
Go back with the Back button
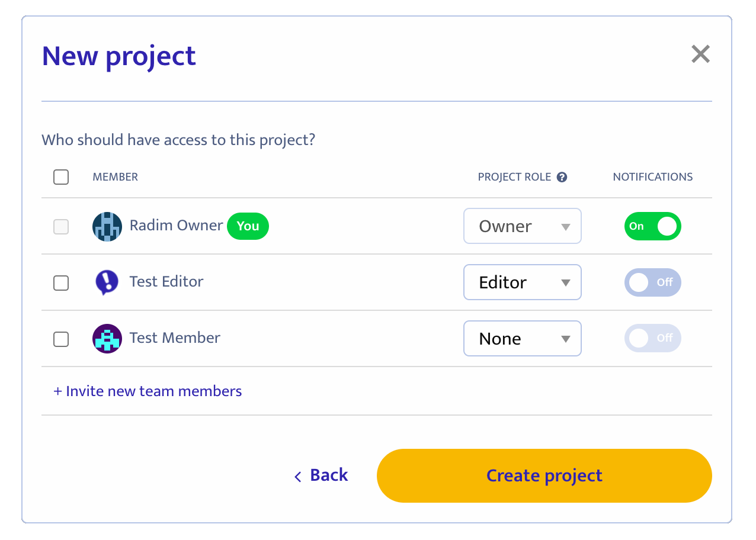coord(322,475)
